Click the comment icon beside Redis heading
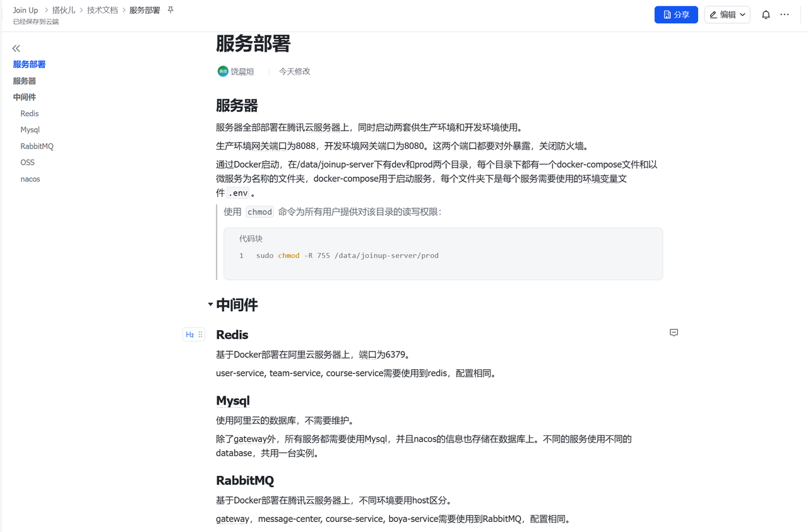This screenshot has width=808, height=532. click(674, 333)
